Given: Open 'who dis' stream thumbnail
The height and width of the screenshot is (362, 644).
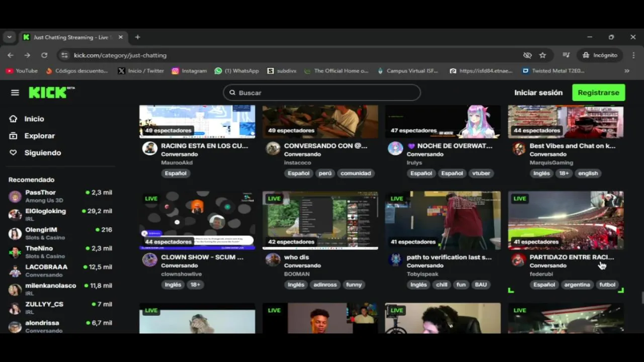Looking at the screenshot, I should pos(320,220).
